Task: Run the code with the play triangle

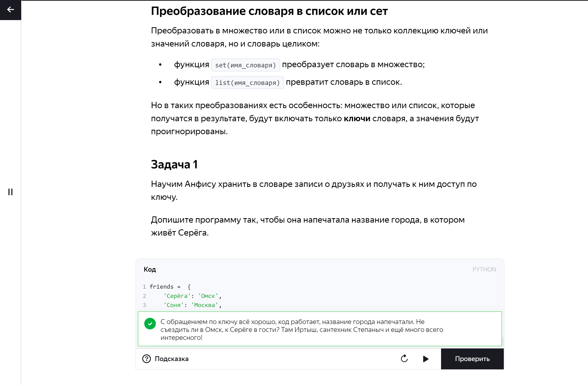Action: point(425,359)
